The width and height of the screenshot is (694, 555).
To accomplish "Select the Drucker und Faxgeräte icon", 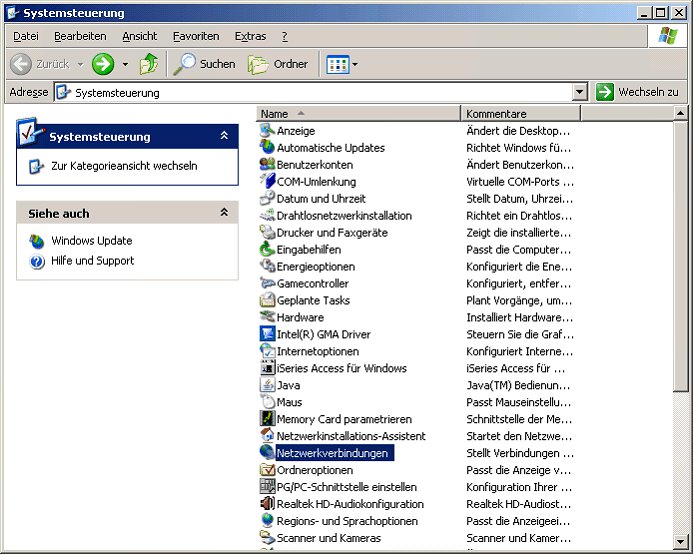I will click(267, 232).
